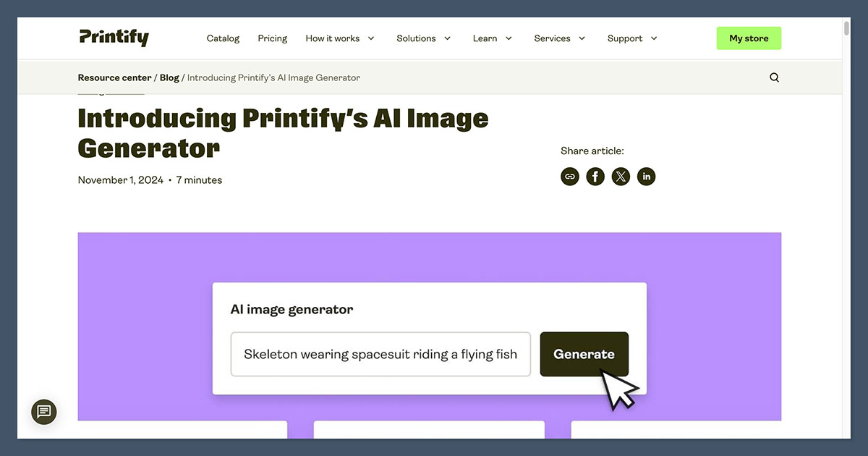Open the search magnifier icon

click(x=774, y=77)
